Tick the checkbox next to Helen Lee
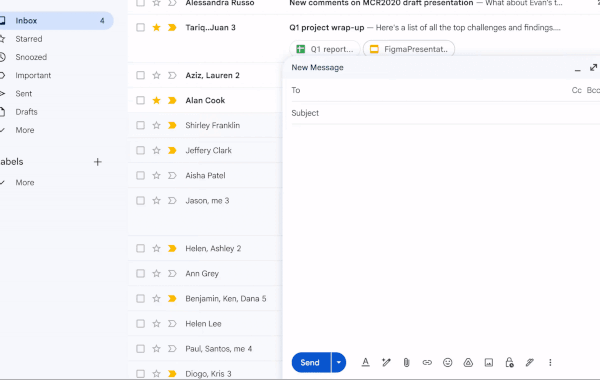600x380 pixels. click(x=140, y=323)
